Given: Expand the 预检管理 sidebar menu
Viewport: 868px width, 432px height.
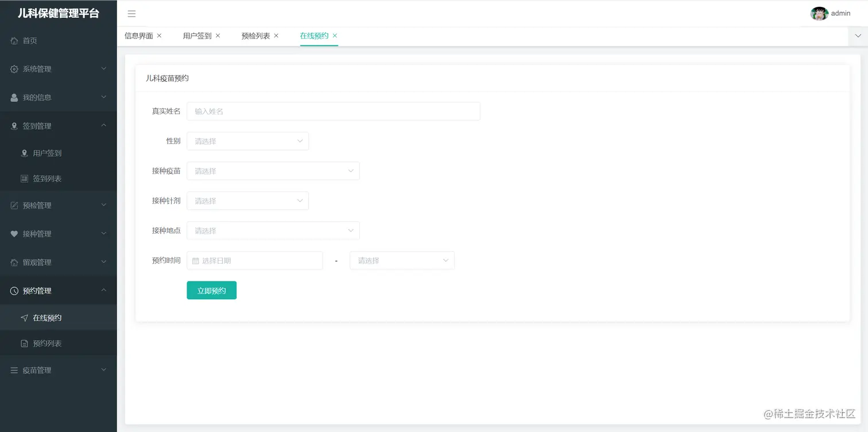Looking at the screenshot, I should (x=59, y=205).
